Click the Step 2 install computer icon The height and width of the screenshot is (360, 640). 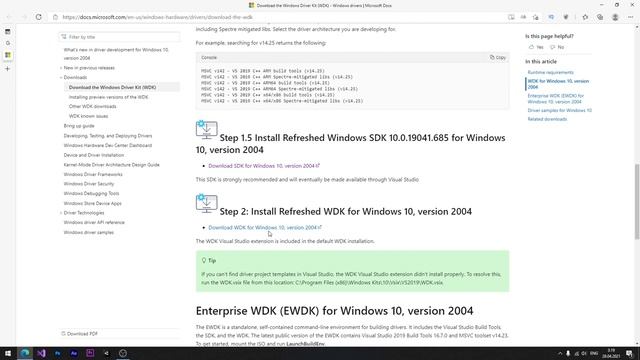pyautogui.click(x=207, y=203)
